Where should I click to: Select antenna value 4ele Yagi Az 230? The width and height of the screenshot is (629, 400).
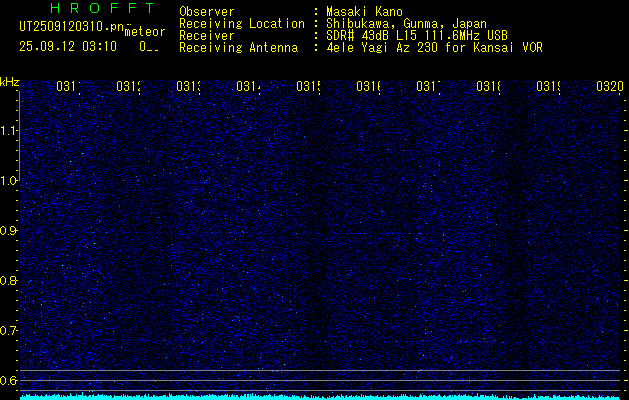381,48
